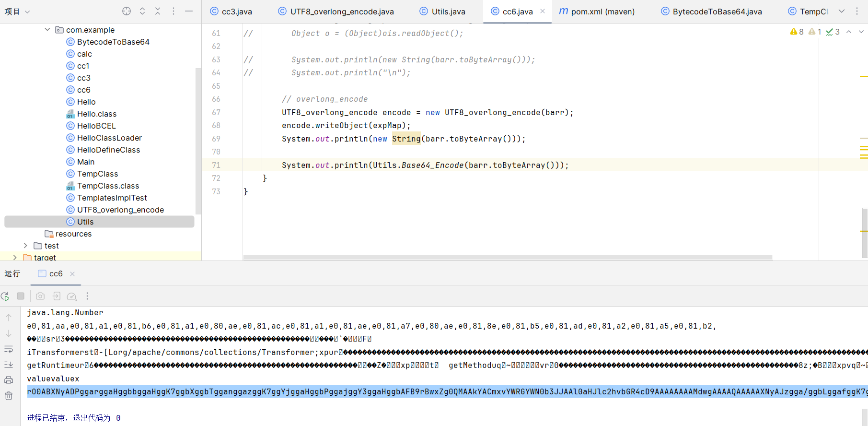The image size is (868, 426).
Task: Click the print console output icon
Action: (x=9, y=380)
